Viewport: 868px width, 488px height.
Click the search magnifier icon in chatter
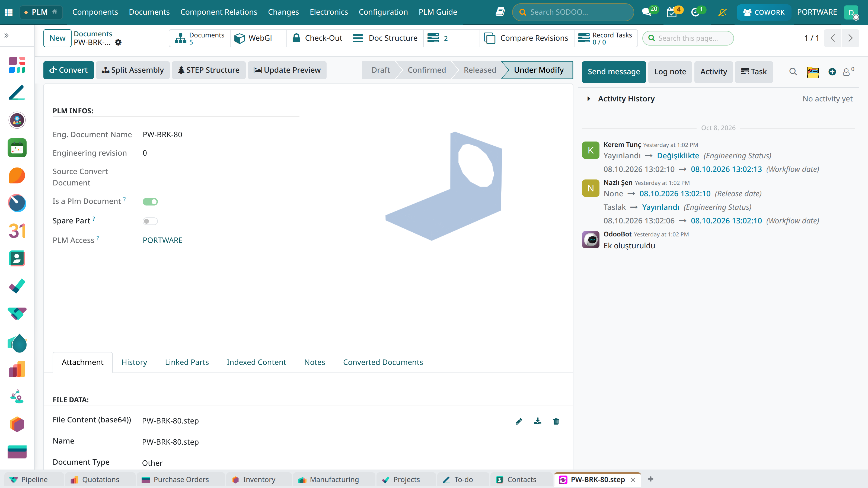click(x=793, y=72)
